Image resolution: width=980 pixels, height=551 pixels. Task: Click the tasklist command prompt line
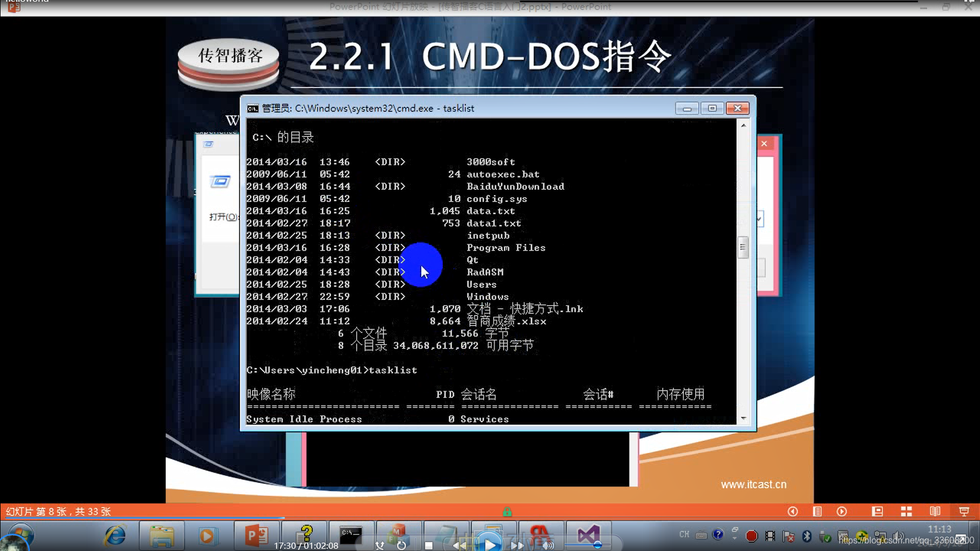click(x=332, y=370)
